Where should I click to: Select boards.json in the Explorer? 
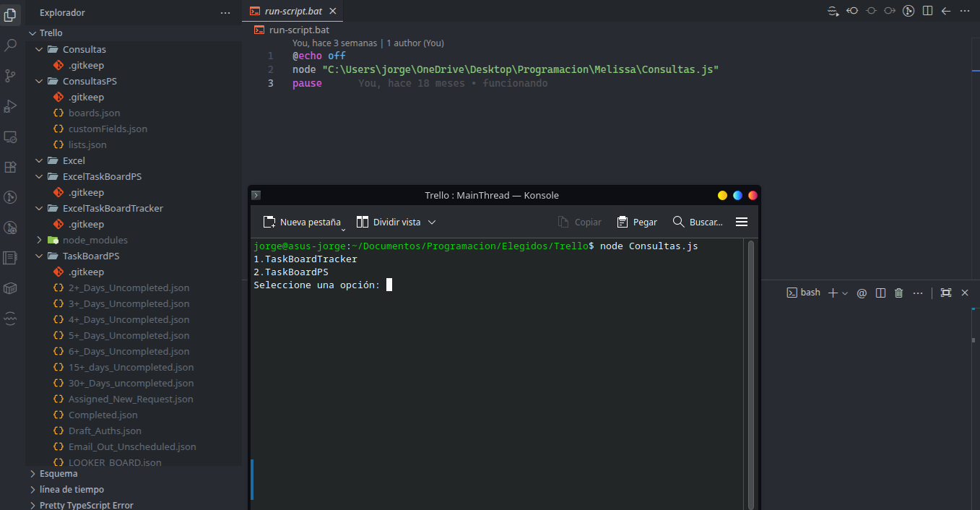(94, 113)
